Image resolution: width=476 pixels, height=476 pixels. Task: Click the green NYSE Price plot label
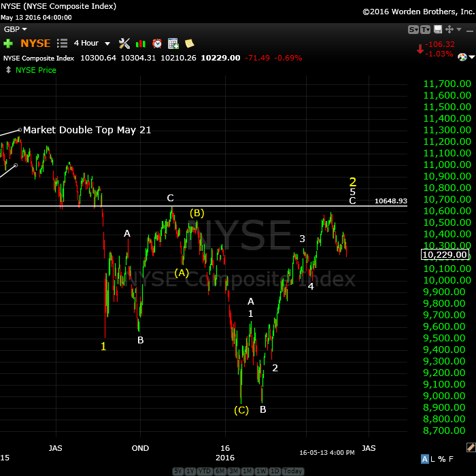point(36,70)
